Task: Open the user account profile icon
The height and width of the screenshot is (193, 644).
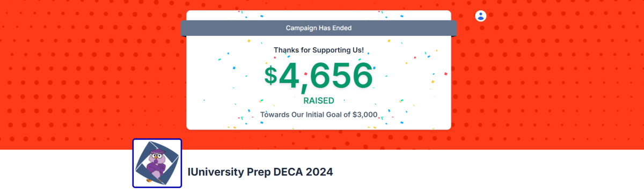Action: (x=480, y=16)
